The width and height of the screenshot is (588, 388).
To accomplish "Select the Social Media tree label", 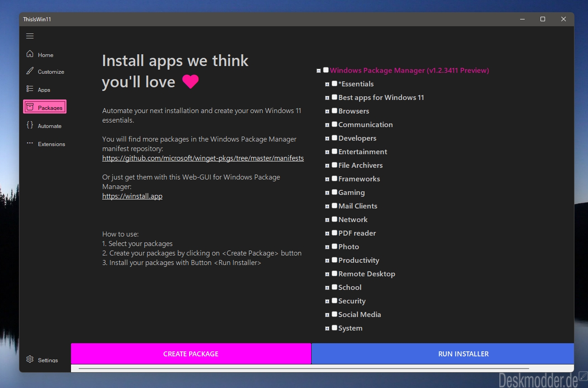I will pyautogui.click(x=360, y=314).
